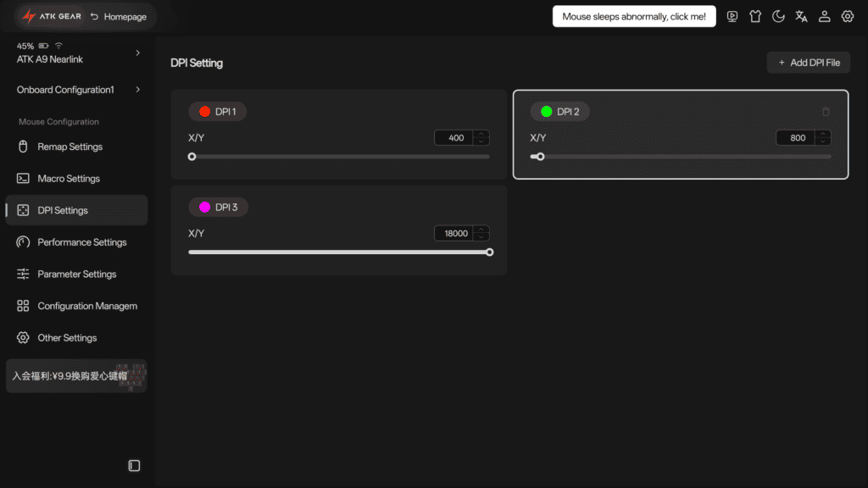868x488 pixels.
Task: Click the DPI 2 slider handle
Action: 541,157
